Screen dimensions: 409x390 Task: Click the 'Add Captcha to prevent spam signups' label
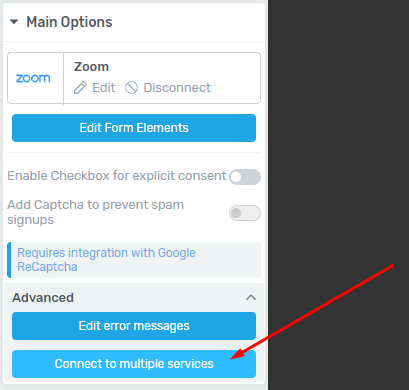coord(96,212)
